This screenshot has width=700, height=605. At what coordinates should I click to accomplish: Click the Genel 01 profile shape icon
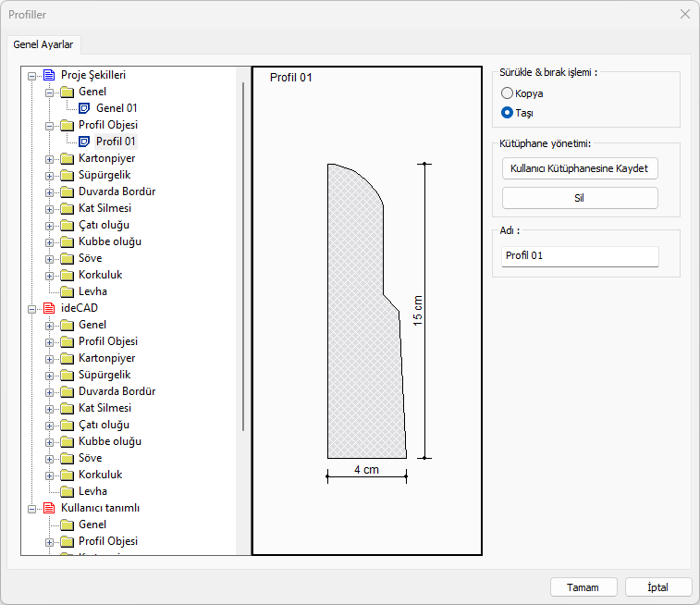[84, 108]
